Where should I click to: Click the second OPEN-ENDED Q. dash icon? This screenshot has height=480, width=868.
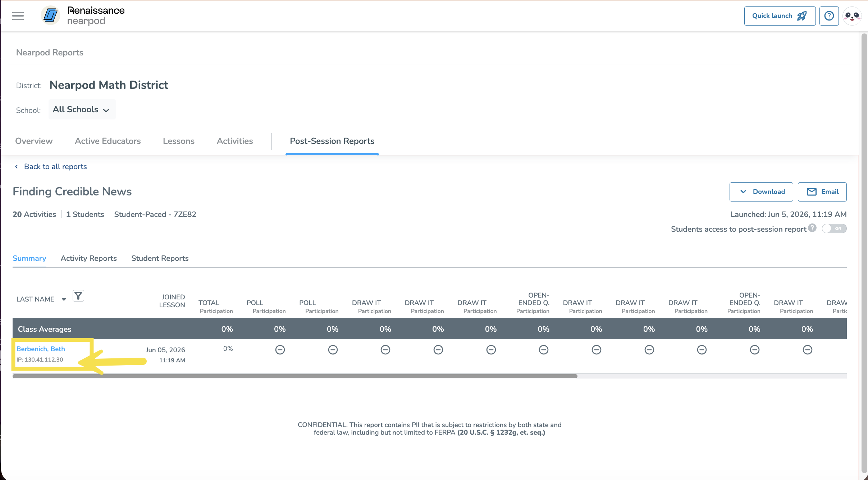[x=755, y=350]
